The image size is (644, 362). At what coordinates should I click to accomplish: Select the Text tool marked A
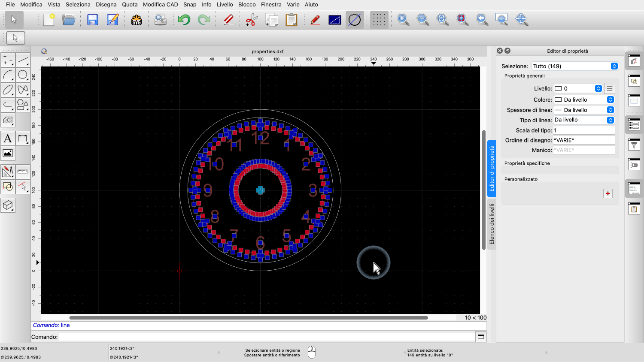click(x=8, y=139)
